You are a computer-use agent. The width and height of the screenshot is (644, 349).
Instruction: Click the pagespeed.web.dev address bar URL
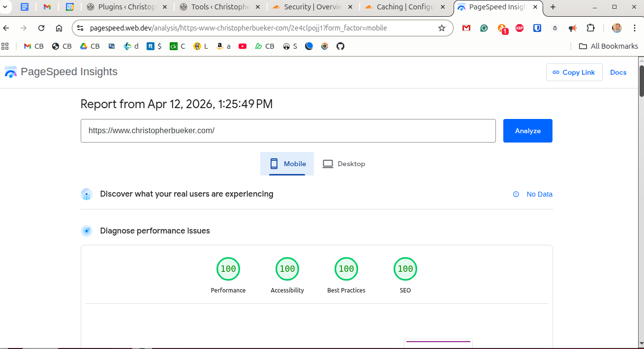pyautogui.click(x=239, y=28)
